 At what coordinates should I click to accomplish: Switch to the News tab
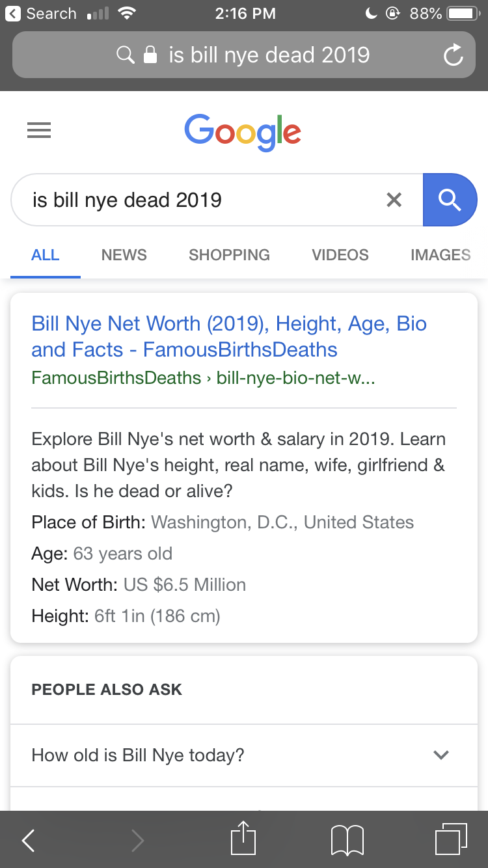point(124,255)
